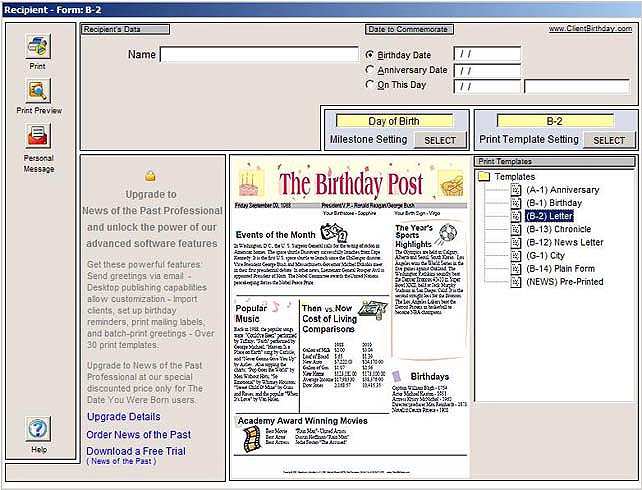The image size is (642, 490).
Task: Open the Download a Free Trial link
Action: pos(136,451)
